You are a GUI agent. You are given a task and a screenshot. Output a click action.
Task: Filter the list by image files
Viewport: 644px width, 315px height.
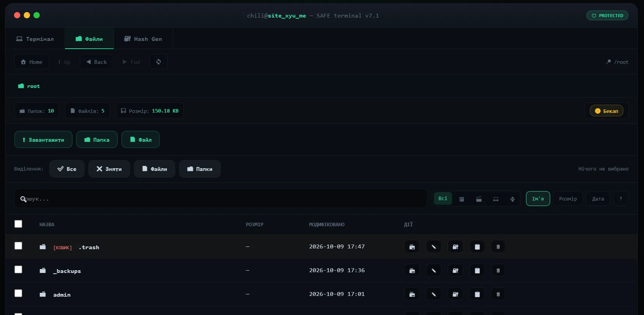pyautogui.click(x=462, y=199)
